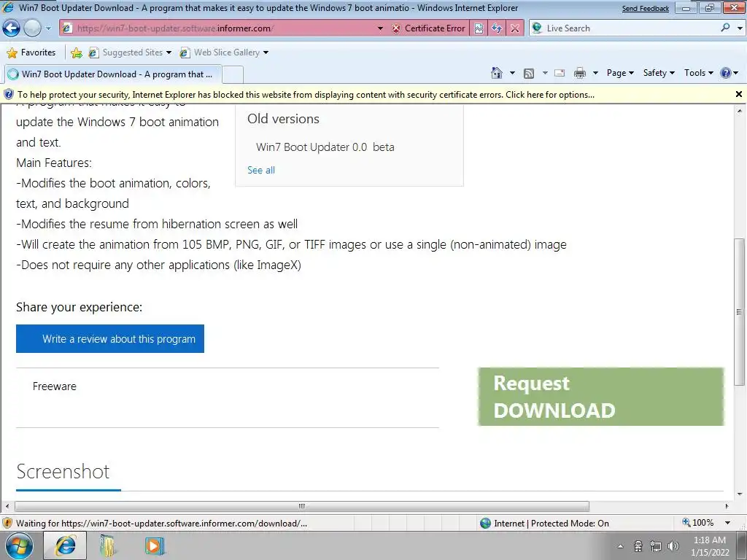Click the Add to Favorites Bar icon
Screen dimensions: 747x560
click(76, 52)
